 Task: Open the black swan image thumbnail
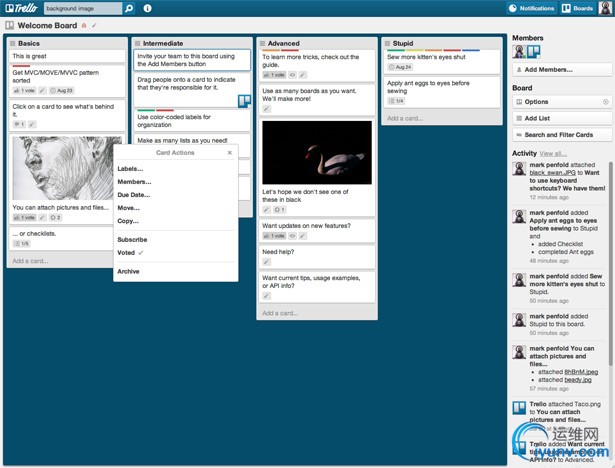tap(317, 153)
